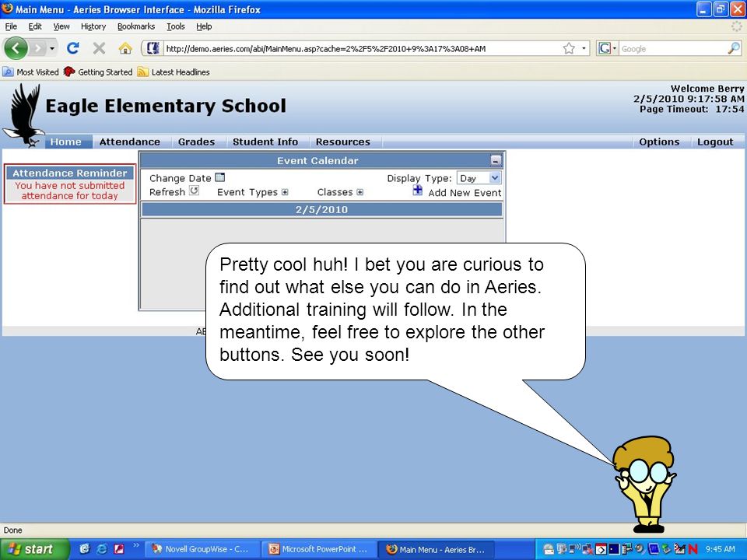The width and height of the screenshot is (747, 560).
Task: Click the attendance not submitted reminder
Action: (69, 191)
